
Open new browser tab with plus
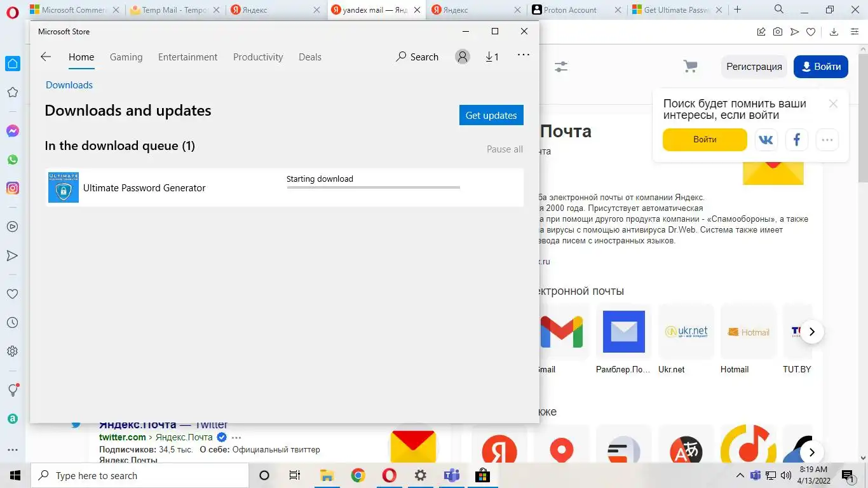(737, 10)
